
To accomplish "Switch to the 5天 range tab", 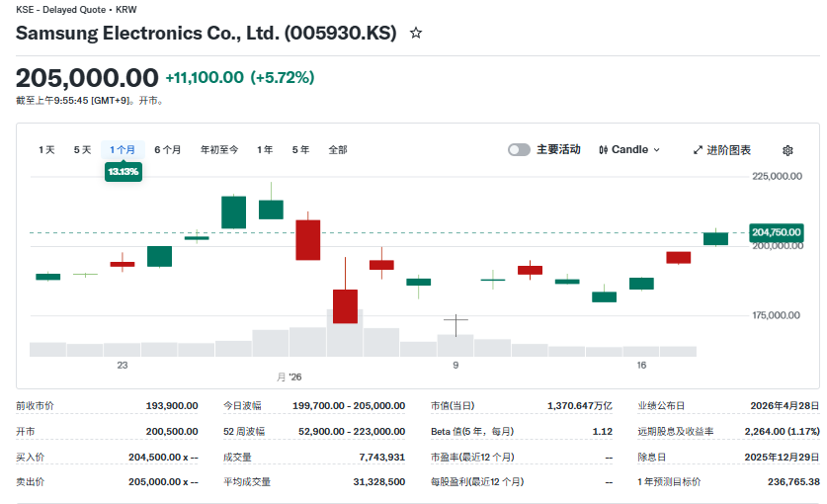I will point(82,150).
